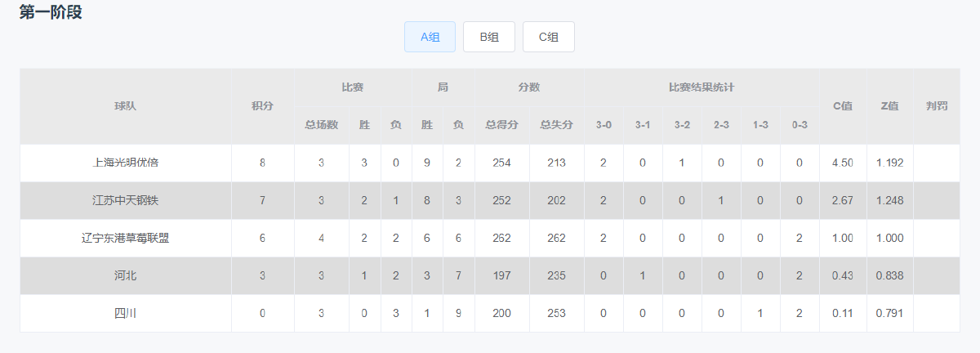The image size is (980, 353).
Task: Click the 总得分 column header
Action: click(x=501, y=125)
